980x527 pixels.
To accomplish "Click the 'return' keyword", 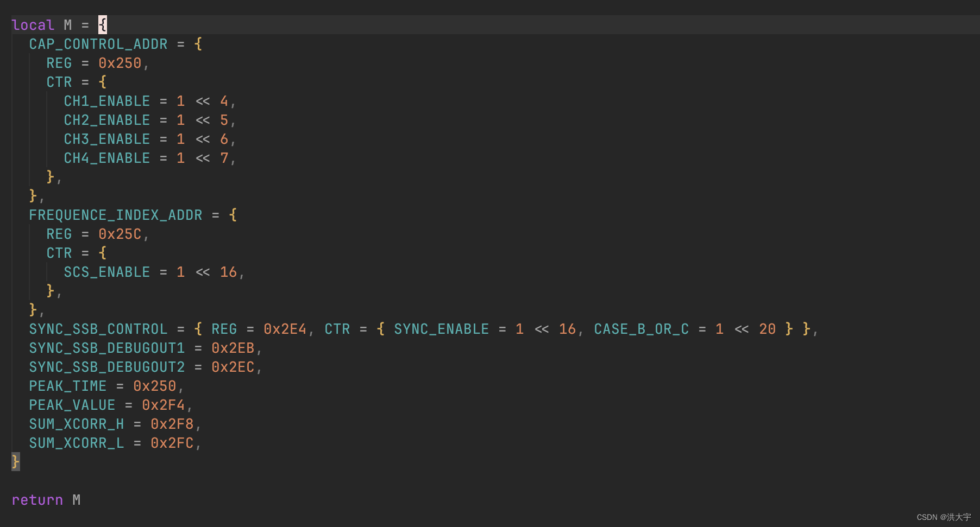I will click(37, 500).
